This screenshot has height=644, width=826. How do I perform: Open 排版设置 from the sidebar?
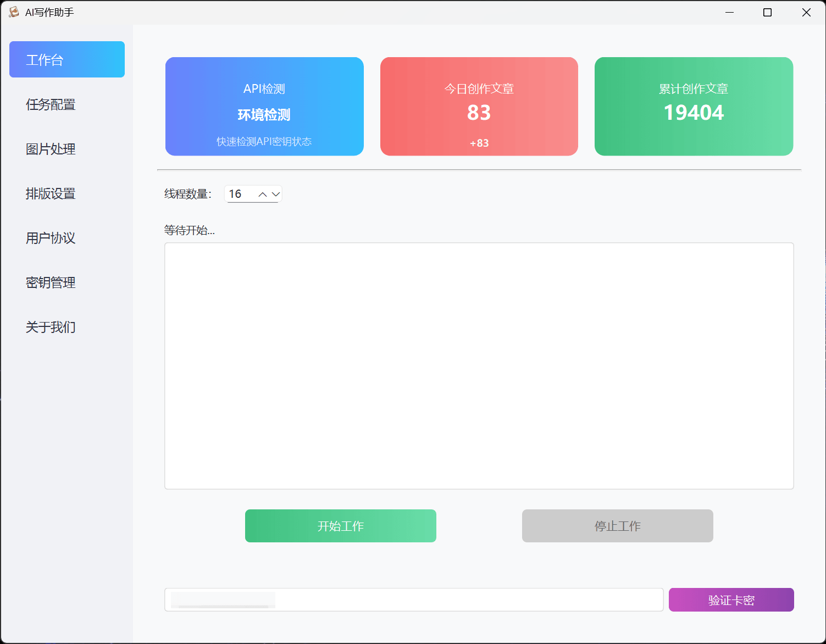(x=51, y=193)
